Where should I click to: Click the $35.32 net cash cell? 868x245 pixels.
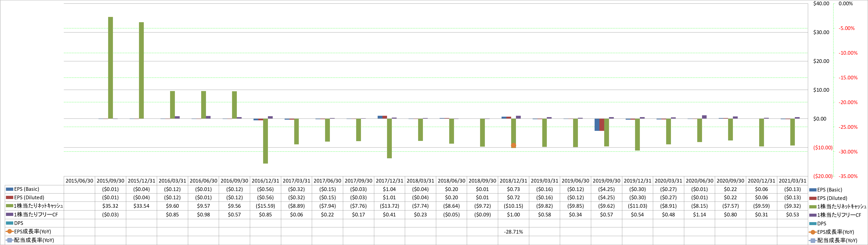[x=110, y=206]
